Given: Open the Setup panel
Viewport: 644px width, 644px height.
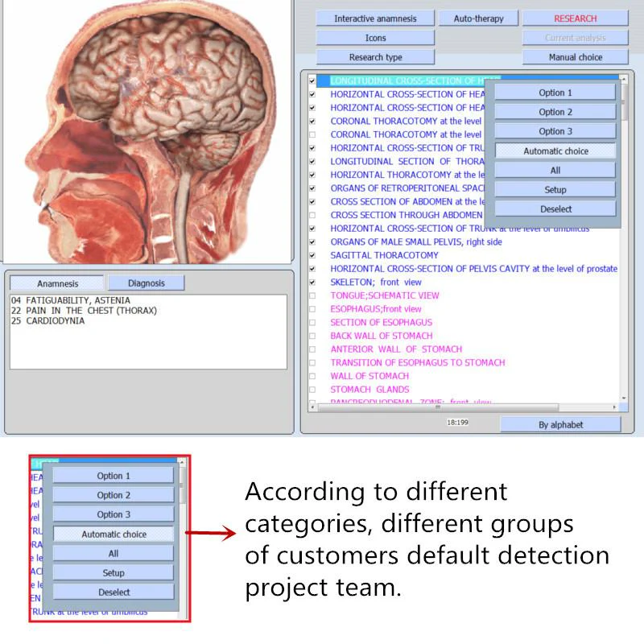Looking at the screenshot, I should click(x=555, y=189).
